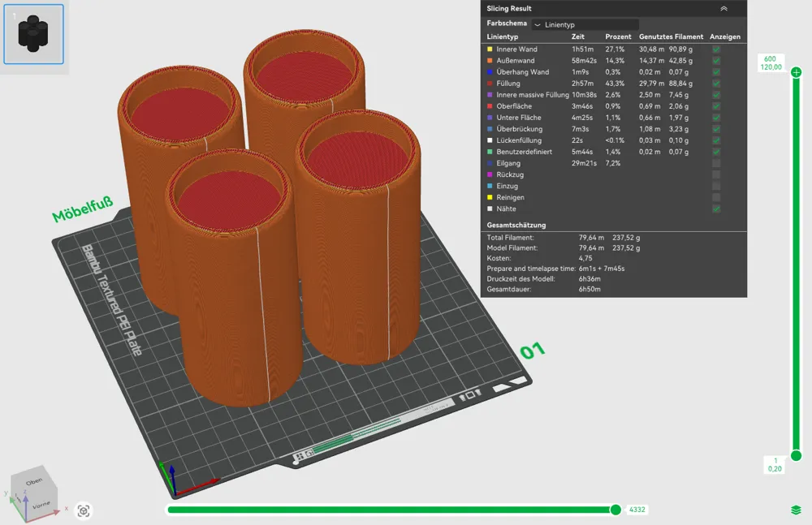Click the Oben face of view cube
This screenshot has width=812, height=525.
[35, 481]
